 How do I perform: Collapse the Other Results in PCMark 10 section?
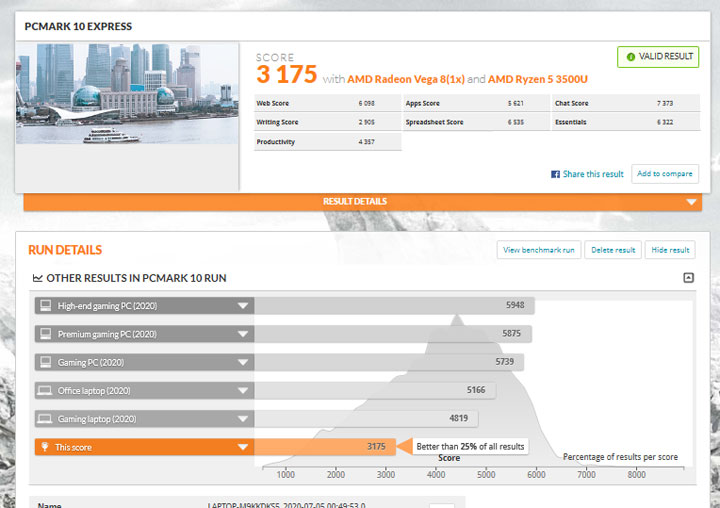pos(688,278)
